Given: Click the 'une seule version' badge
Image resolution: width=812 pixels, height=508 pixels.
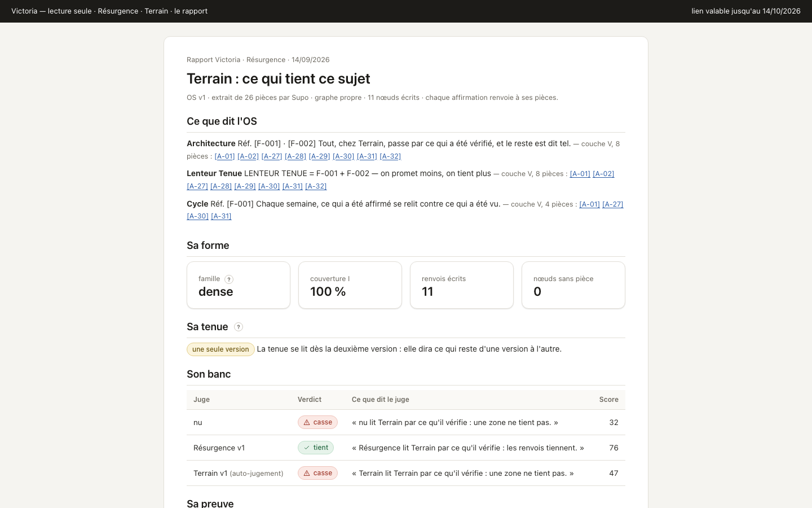Looking at the screenshot, I should [x=220, y=349].
